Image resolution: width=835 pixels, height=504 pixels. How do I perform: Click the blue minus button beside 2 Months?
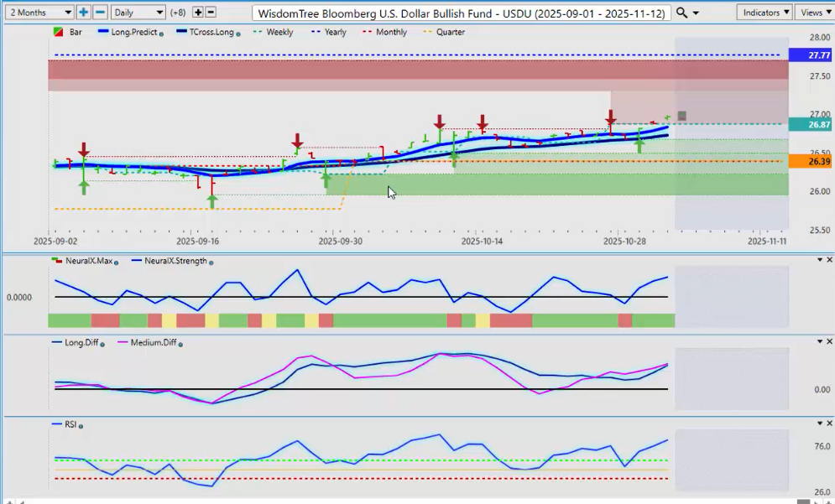pos(100,13)
